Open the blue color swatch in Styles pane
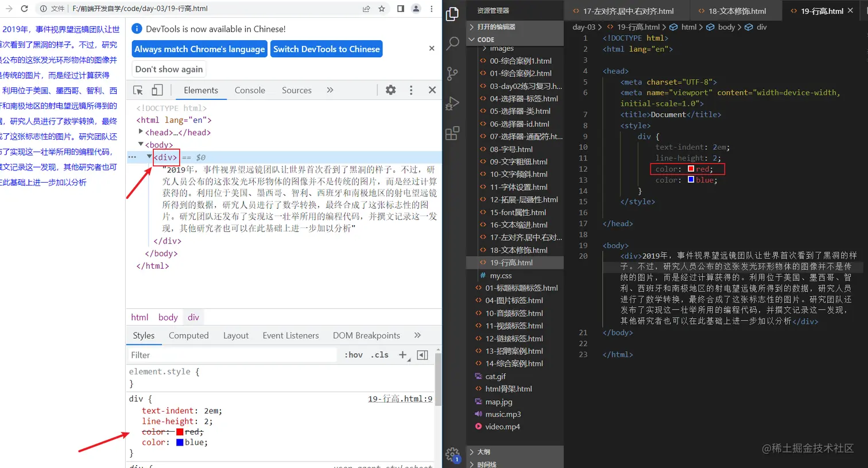This screenshot has height=468, width=868. pos(180,442)
